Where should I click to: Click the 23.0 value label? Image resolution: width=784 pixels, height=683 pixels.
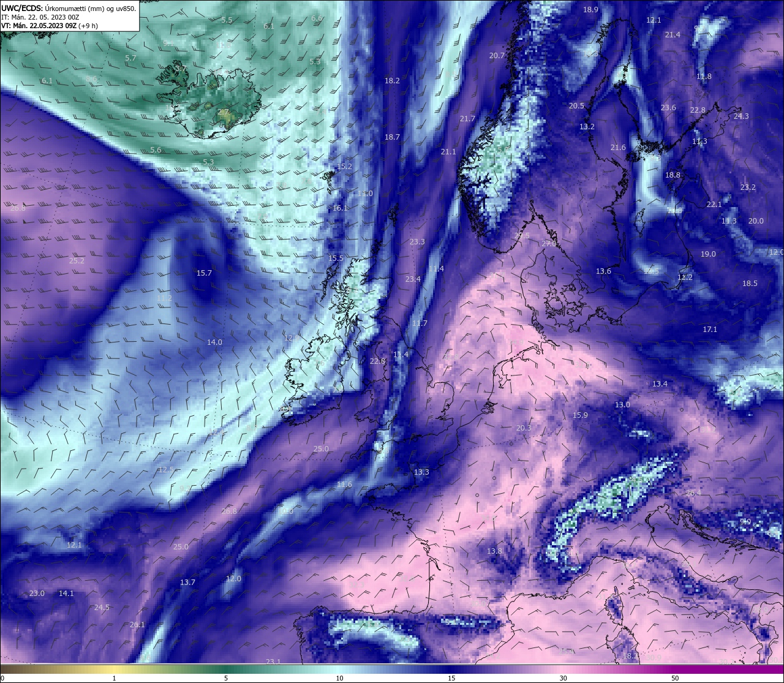click(x=37, y=594)
